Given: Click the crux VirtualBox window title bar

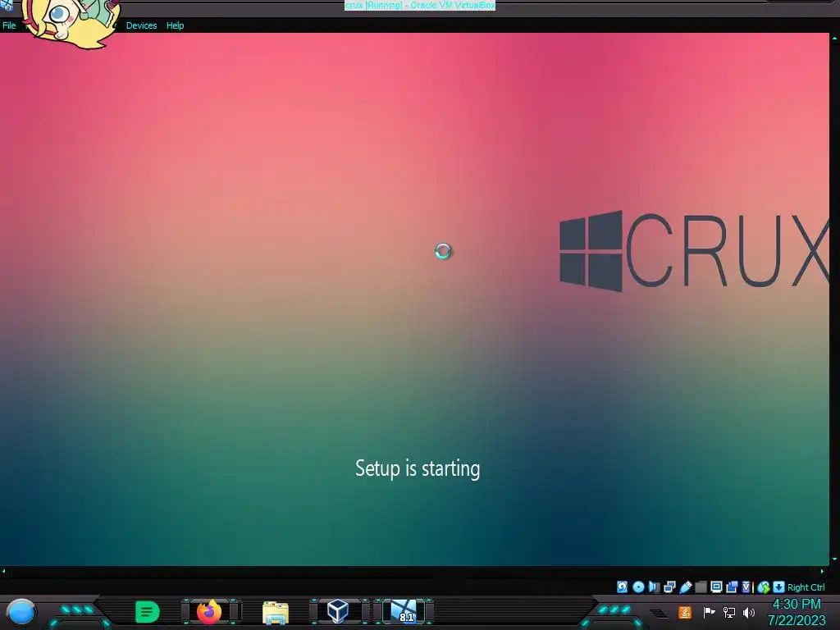Looking at the screenshot, I should pos(420,6).
